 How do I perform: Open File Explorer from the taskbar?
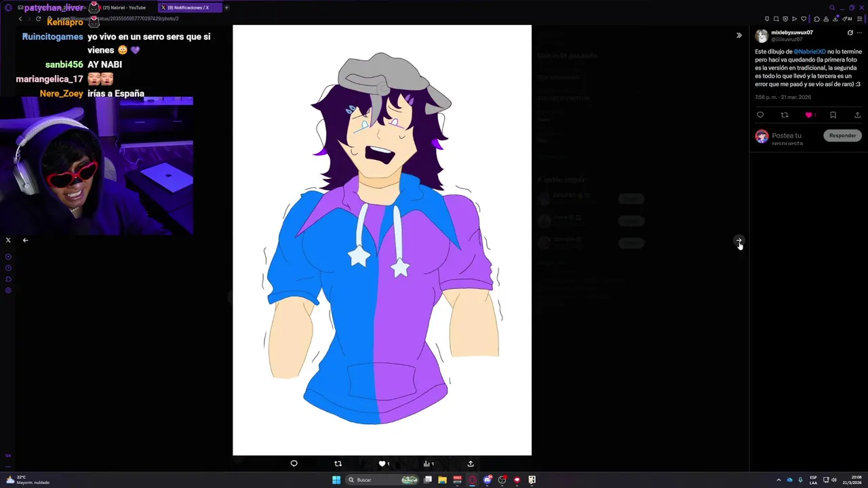point(442,480)
